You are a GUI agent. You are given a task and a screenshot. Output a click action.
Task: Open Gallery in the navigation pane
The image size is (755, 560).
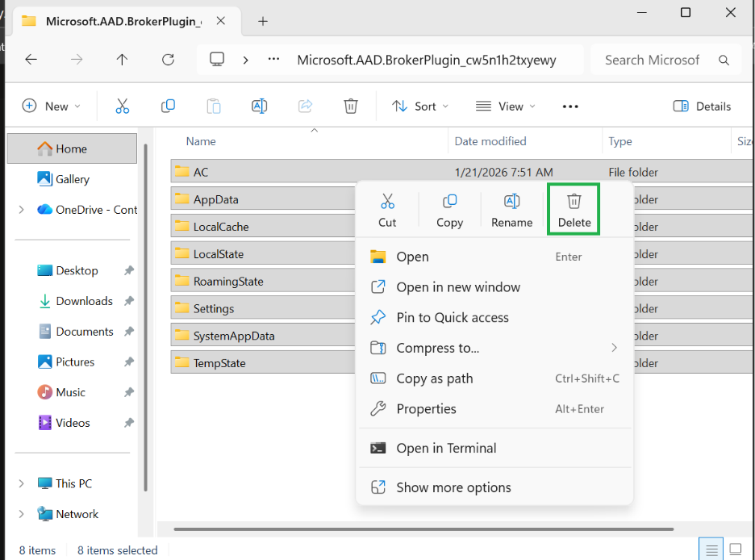click(x=72, y=179)
